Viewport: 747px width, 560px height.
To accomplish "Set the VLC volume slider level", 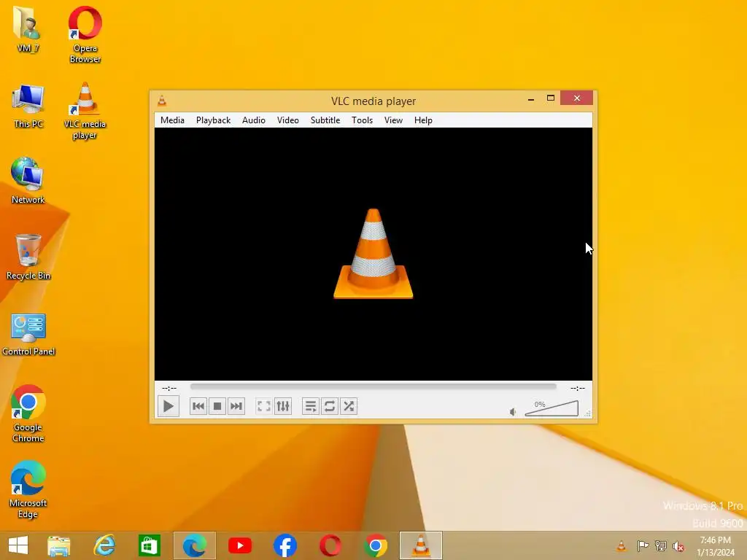I will click(551, 408).
